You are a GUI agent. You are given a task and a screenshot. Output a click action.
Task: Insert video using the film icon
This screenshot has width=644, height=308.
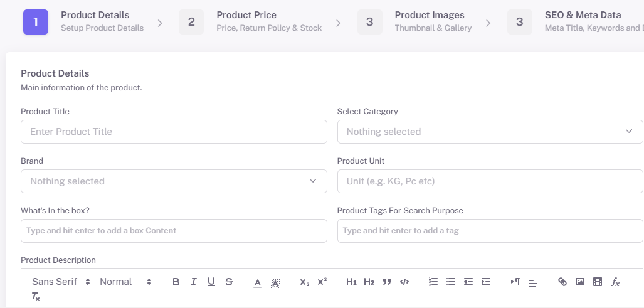click(x=598, y=282)
